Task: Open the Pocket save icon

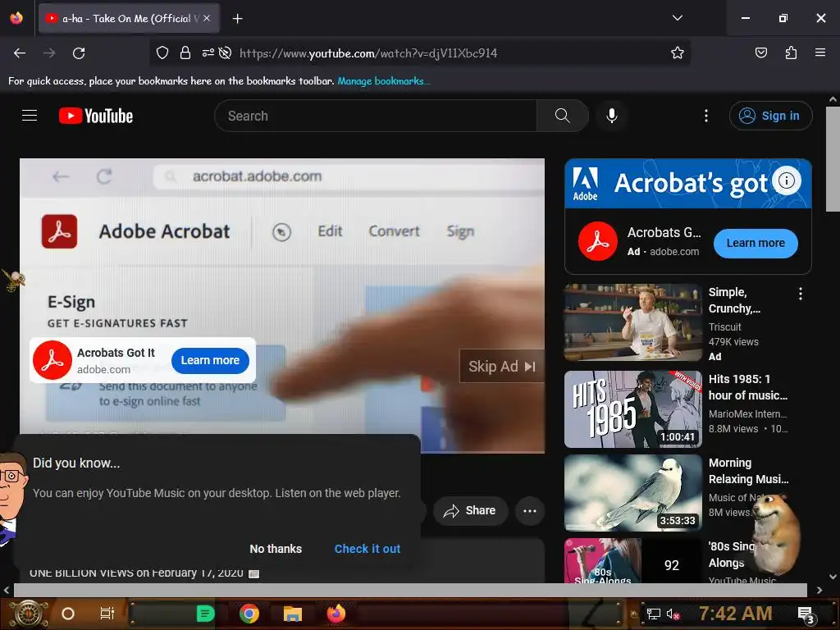Action: point(760,53)
